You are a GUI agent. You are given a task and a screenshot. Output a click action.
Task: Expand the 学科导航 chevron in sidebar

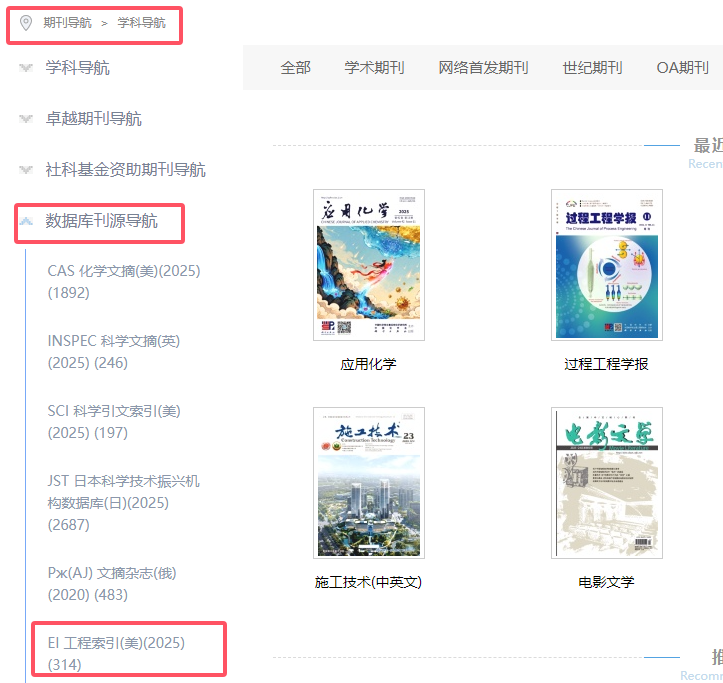coord(26,68)
